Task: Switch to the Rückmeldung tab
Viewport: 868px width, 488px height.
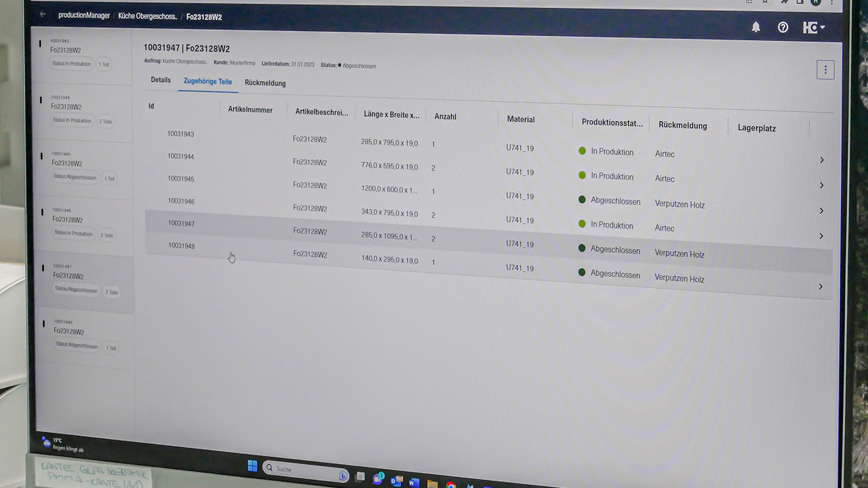Action: (x=265, y=83)
